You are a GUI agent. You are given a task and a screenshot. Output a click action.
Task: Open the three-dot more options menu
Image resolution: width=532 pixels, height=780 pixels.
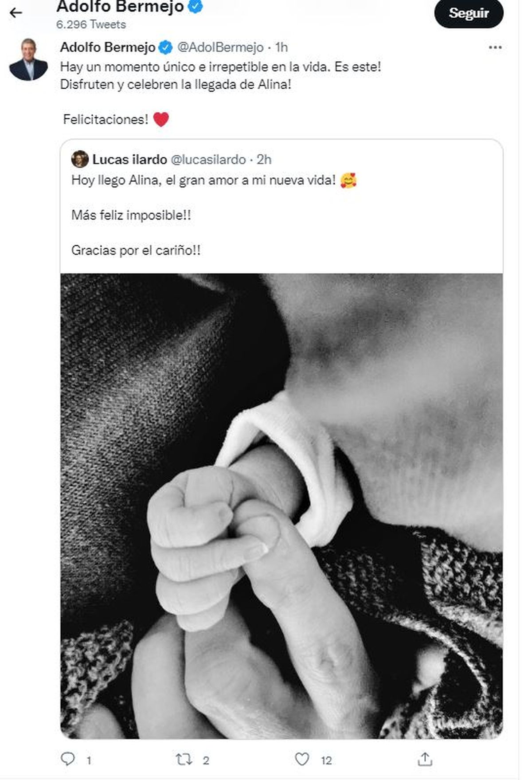pyautogui.click(x=495, y=47)
